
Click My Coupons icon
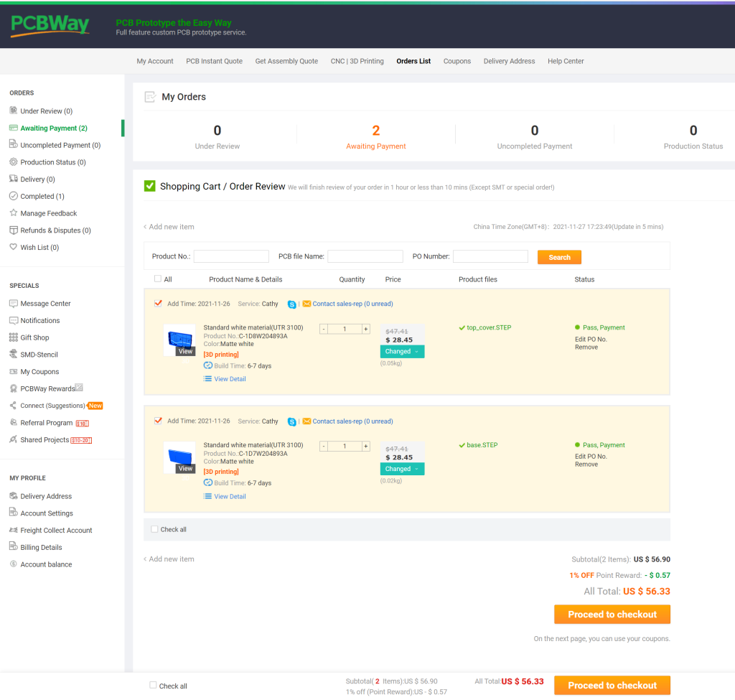14,372
